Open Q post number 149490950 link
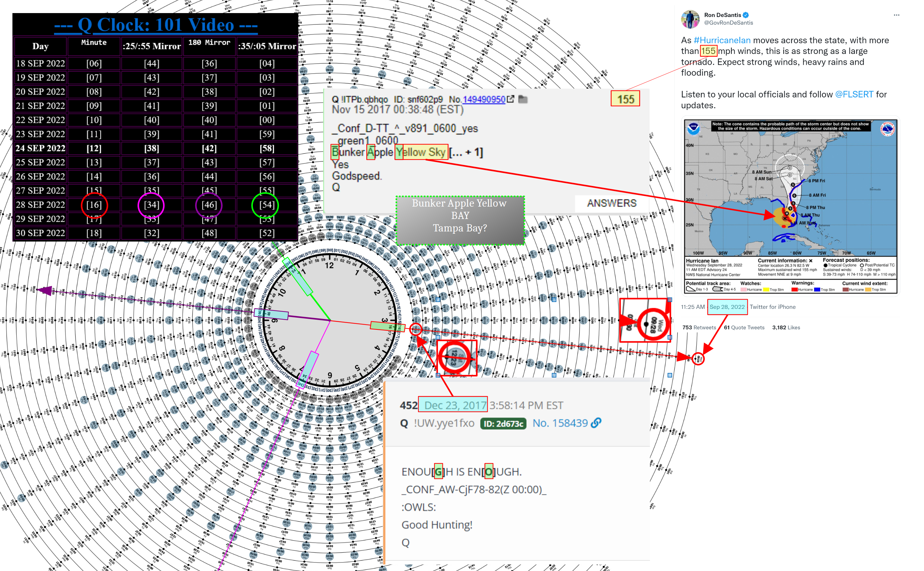Screen dimensions: 924x571 pyautogui.click(x=484, y=99)
